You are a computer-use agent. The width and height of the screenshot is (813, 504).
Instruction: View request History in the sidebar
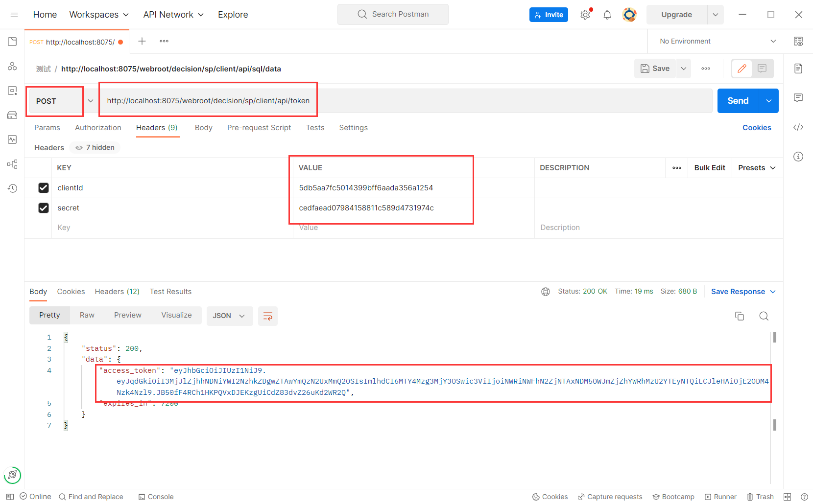tap(12, 188)
